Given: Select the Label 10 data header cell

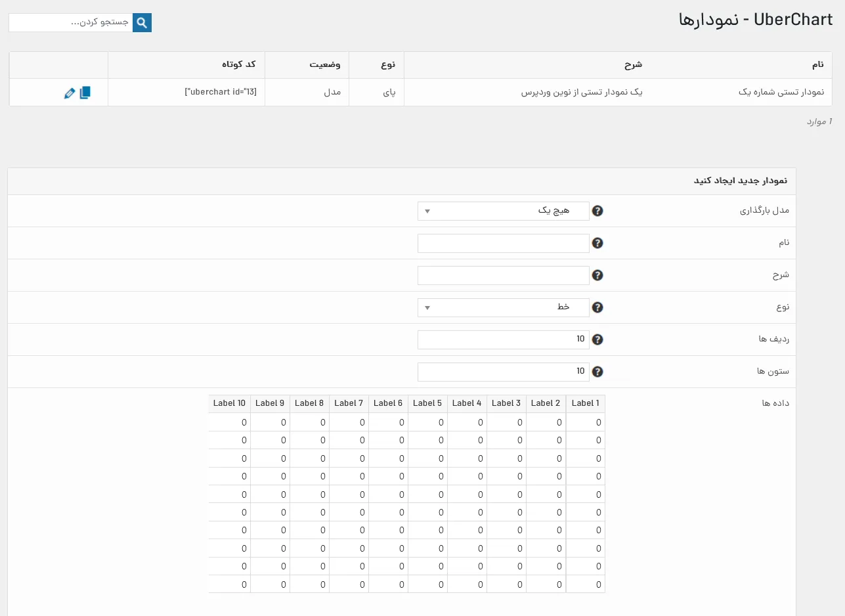Looking at the screenshot, I should tap(230, 403).
